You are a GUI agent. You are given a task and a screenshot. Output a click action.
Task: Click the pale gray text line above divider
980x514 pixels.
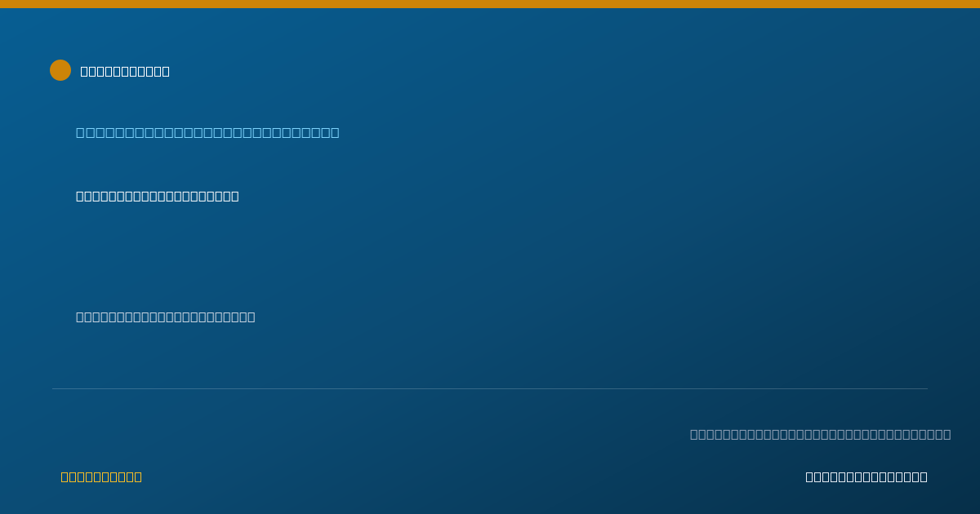[x=166, y=317]
